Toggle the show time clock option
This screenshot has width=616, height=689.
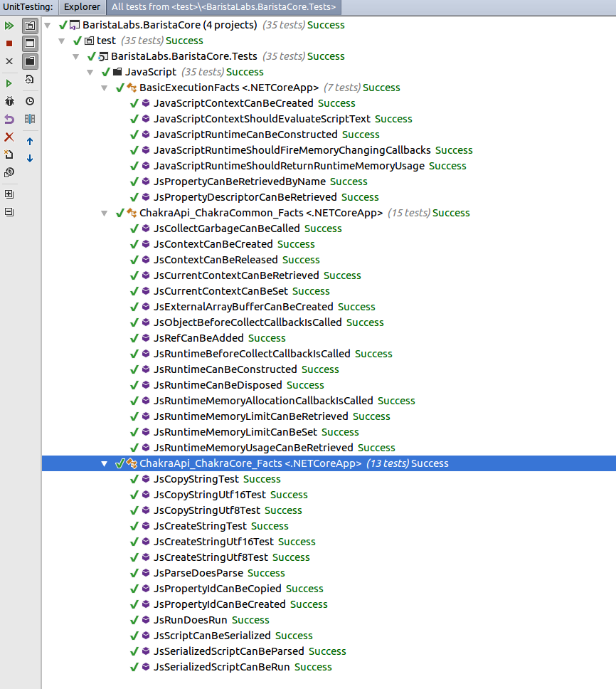(x=30, y=101)
